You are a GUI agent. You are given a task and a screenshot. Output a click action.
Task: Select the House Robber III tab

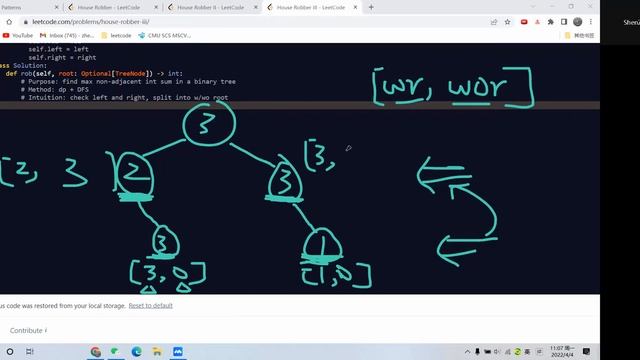tap(310, 7)
